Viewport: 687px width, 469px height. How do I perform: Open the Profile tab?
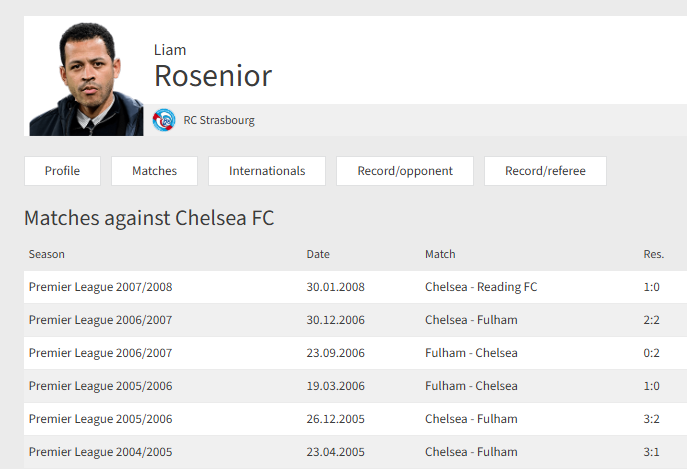62,171
